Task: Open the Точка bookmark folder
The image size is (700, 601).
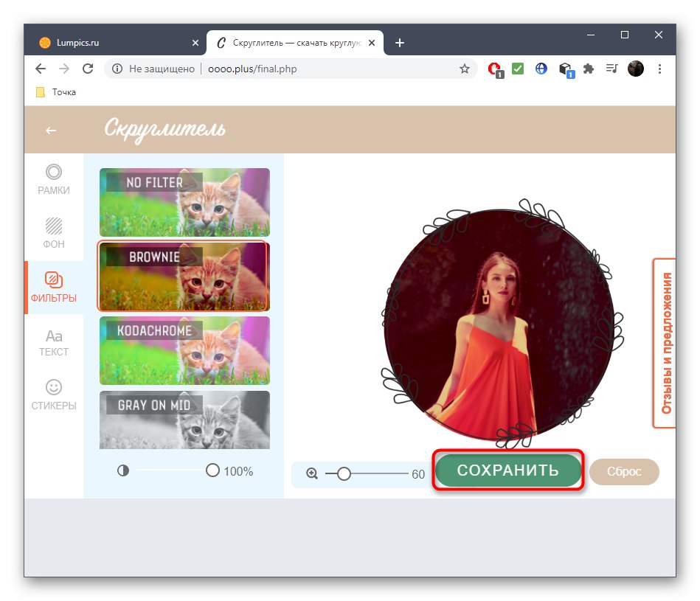Action: click(x=56, y=92)
